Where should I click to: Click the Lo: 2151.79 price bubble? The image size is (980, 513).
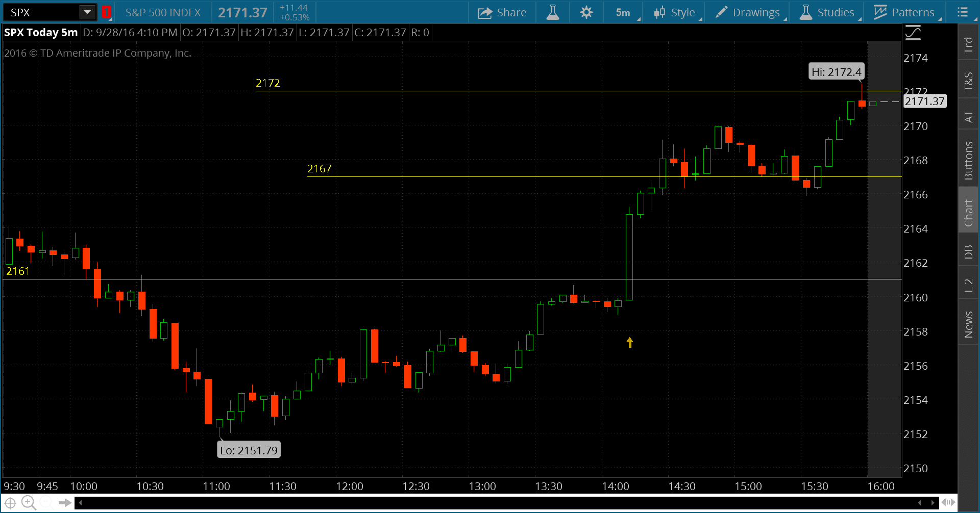[x=249, y=450]
